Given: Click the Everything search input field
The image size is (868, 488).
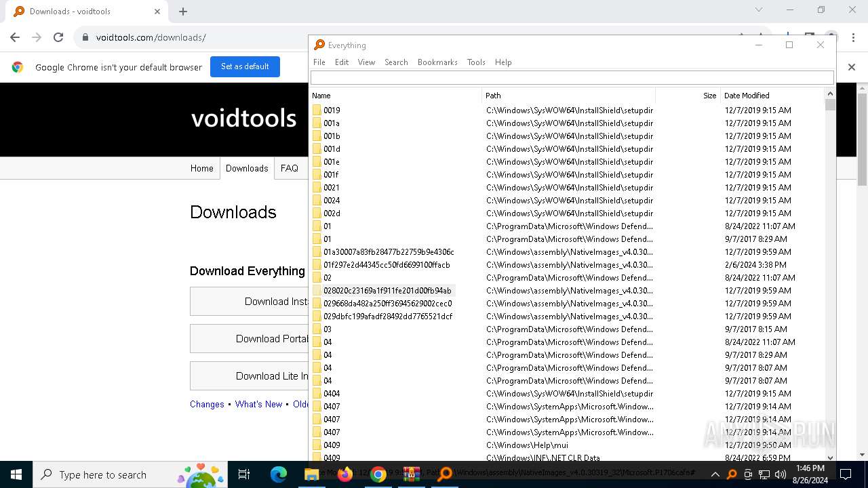Looking at the screenshot, I should point(572,77).
